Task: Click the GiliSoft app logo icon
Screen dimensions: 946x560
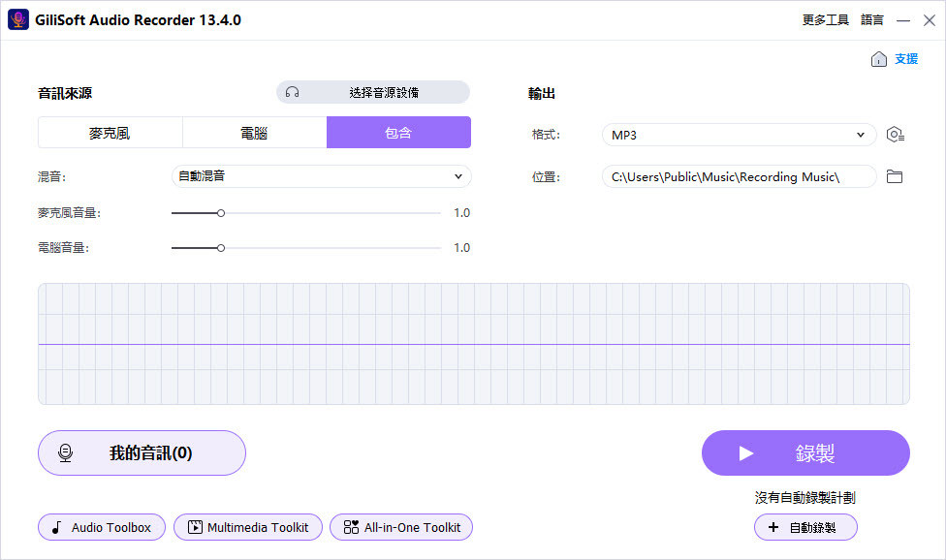Action: 18,19
